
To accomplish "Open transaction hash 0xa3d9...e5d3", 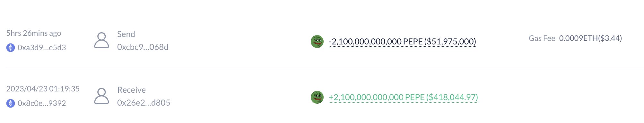I will (x=42, y=48).
